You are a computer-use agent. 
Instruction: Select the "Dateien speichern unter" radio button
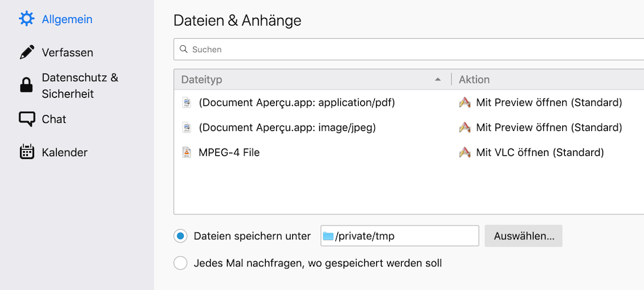[180, 236]
